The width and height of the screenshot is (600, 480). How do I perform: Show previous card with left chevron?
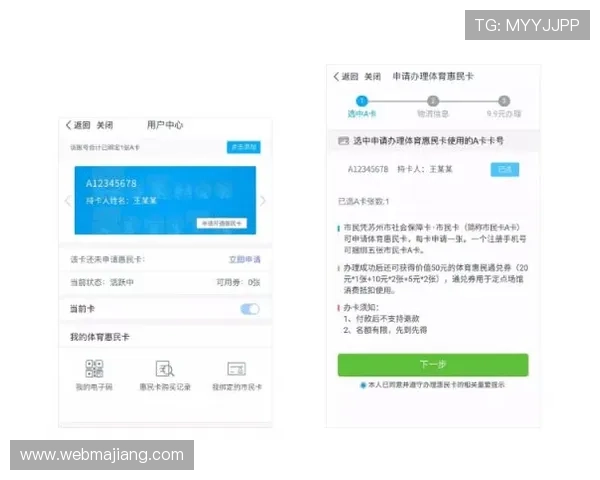coord(68,201)
